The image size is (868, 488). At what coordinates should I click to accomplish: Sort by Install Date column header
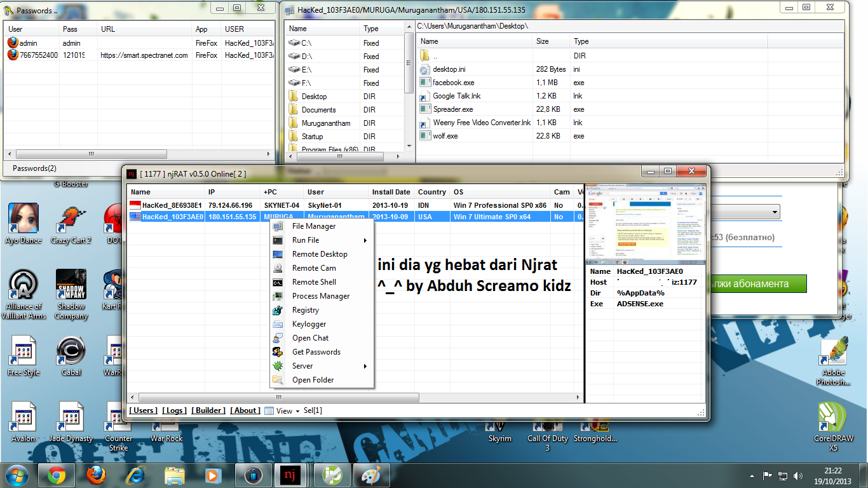pyautogui.click(x=391, y=192)
